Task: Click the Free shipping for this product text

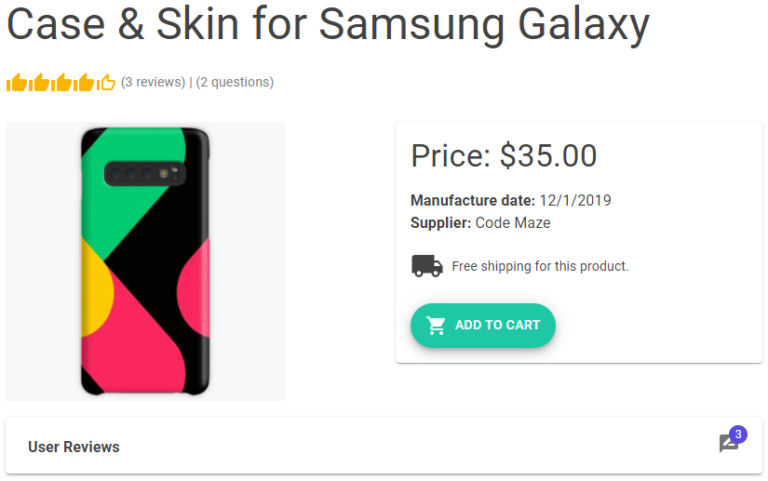Action: [x=540, y=266]
